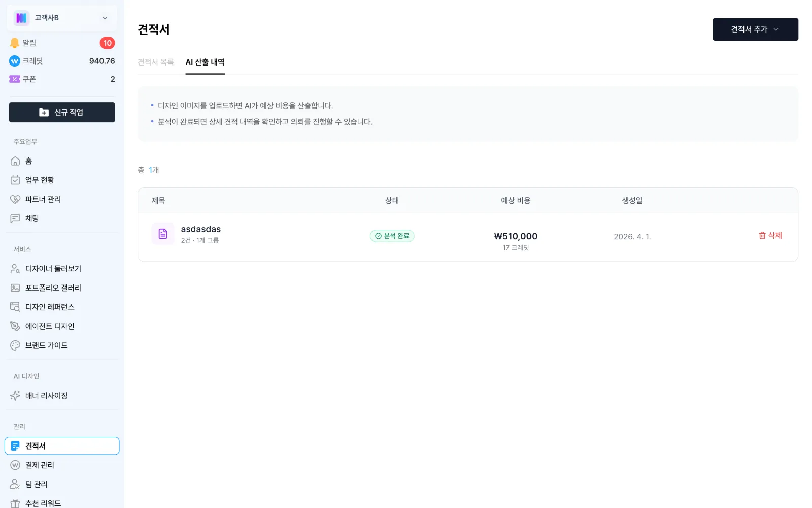Click the 2건 · 1개 그룹 subtitle
Viewport: 812px width, 508px height.
pyautogui.click(x=200, y=240)
